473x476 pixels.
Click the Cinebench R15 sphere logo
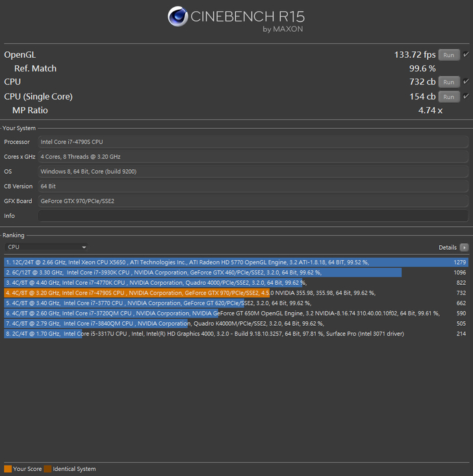[x=178, y=17]
